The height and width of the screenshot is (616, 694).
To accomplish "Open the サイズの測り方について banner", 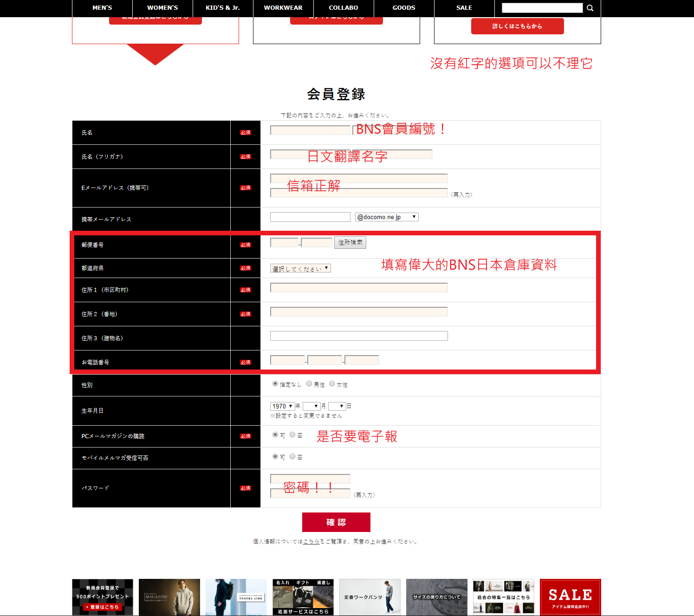I will click(x=436, y=597).
